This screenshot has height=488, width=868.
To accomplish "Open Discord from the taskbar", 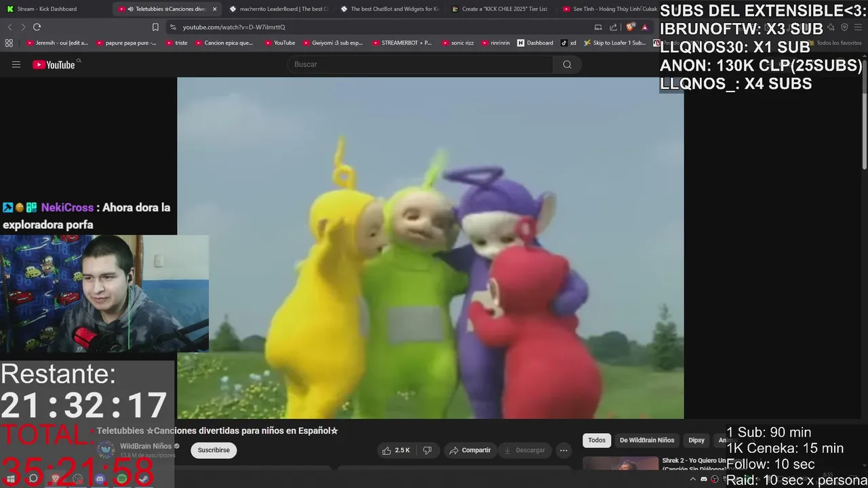I will [x=100, y=479].
